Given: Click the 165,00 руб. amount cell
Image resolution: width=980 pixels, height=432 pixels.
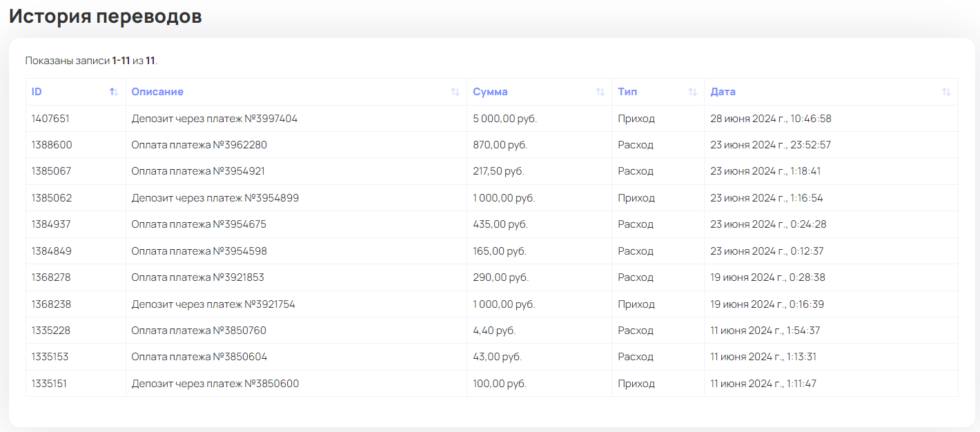Looking at the screenshot, I should point(500,251).
